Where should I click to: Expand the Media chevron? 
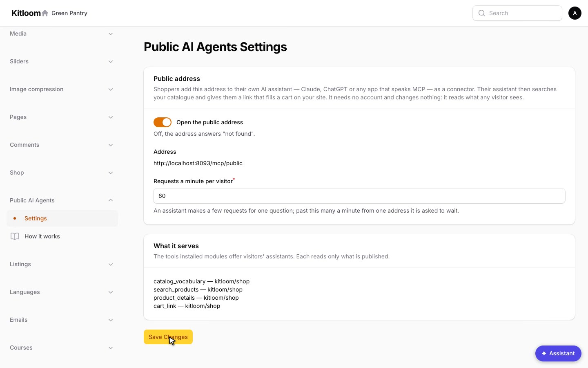[111, 34]
